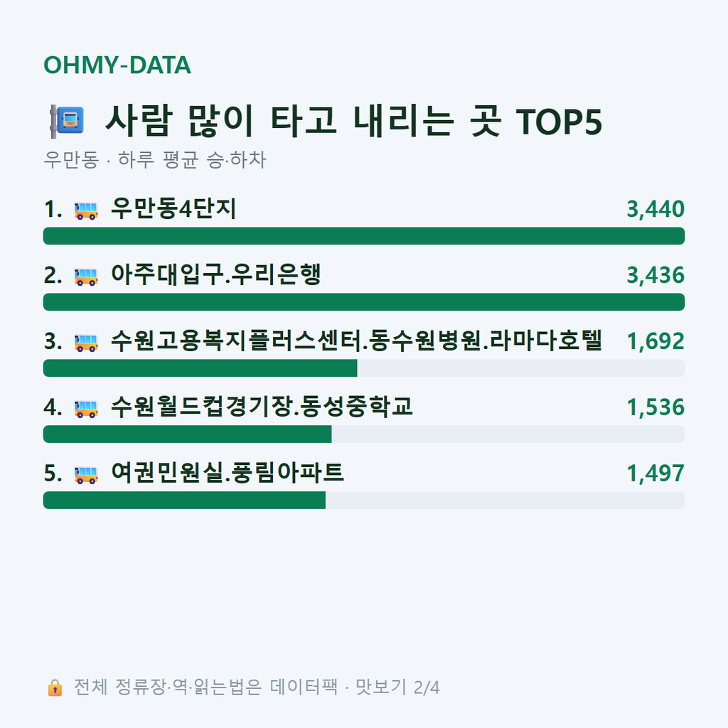Select the 수원월드컵경기장.동성중학교 stop name

pos(262,407)
